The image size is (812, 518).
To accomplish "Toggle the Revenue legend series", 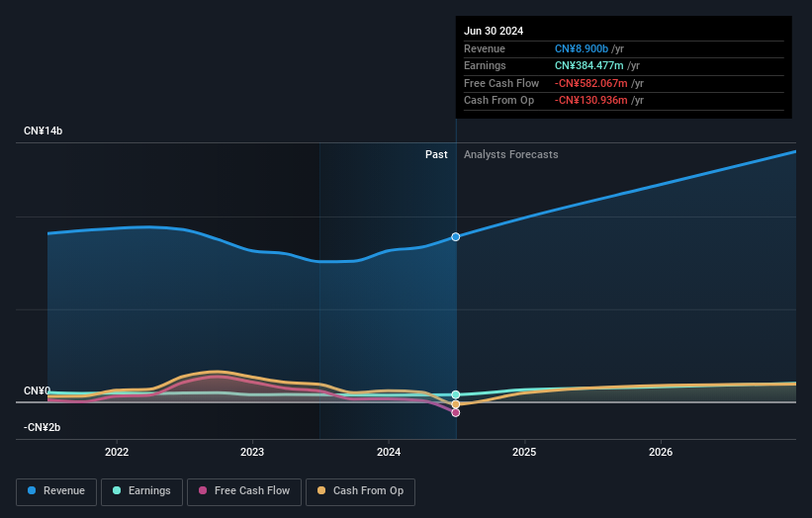I will [56, 491].
